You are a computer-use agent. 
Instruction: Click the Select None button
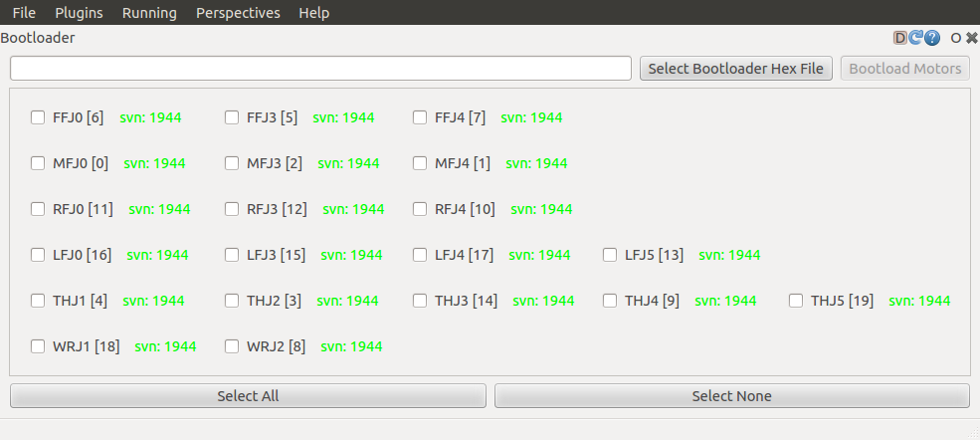(732, 395)
